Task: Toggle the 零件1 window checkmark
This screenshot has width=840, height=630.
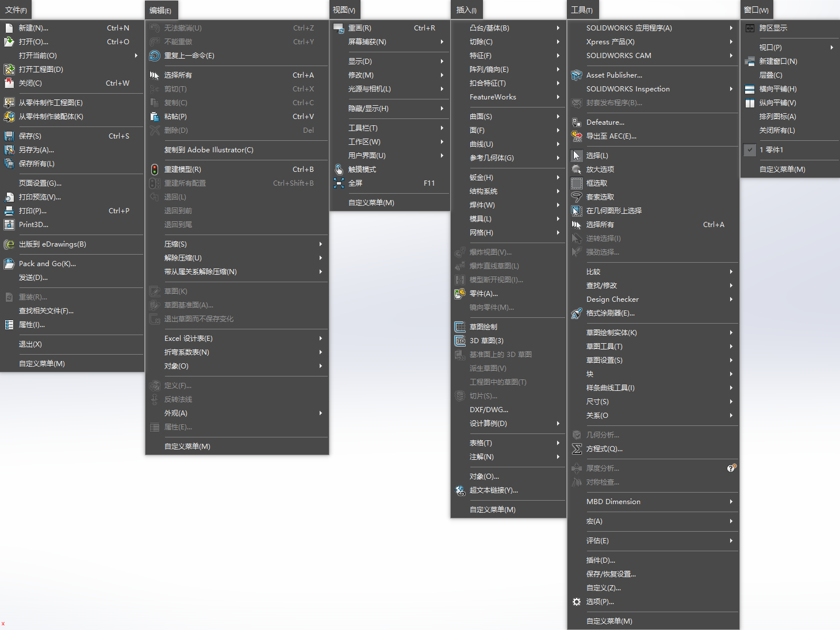Action: [x=750, y=150]
